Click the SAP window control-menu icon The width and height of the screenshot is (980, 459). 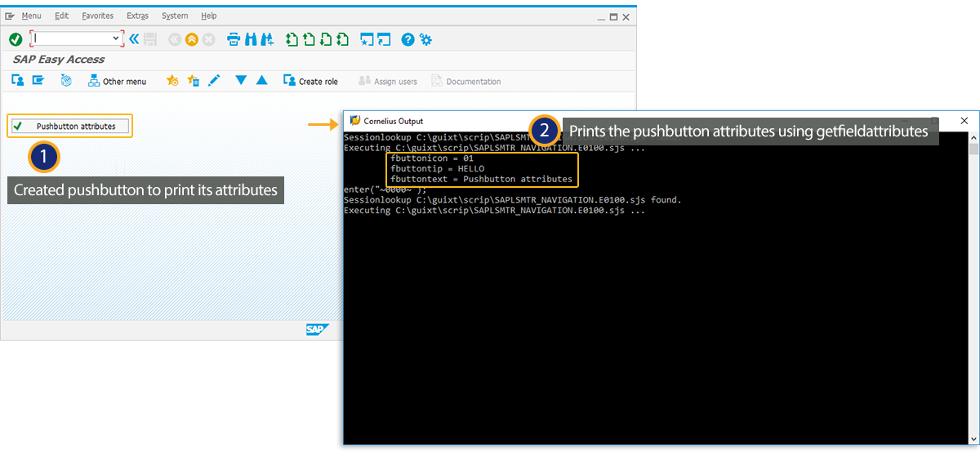click(x=10, y=16)
